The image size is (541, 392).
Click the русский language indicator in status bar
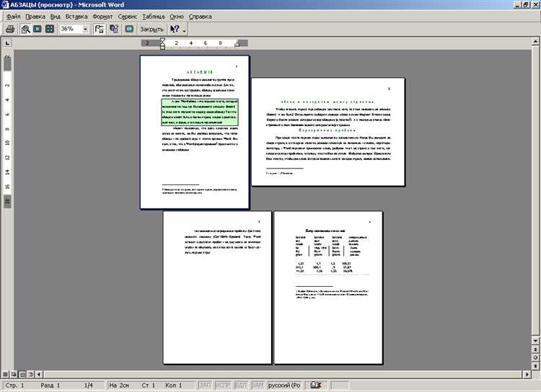[x=284, y=385]
